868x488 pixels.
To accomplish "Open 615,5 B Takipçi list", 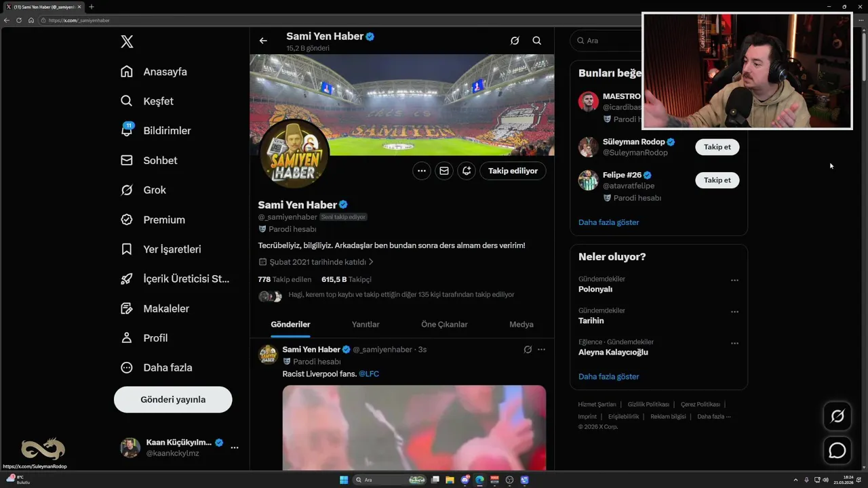I will [347, 279].
